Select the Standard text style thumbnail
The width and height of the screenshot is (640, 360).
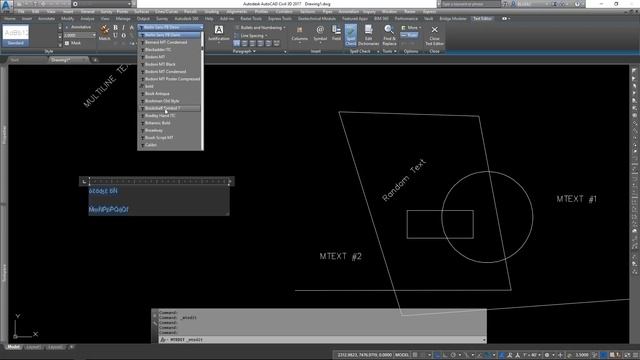[x=16, y=36]
